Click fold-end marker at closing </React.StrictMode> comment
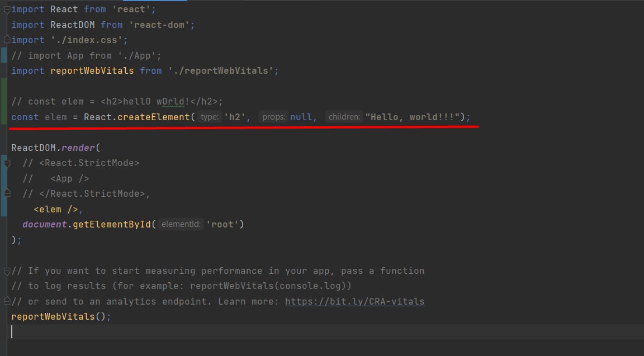This screenshot has height=356, width=644. click(x=7, y=193)
